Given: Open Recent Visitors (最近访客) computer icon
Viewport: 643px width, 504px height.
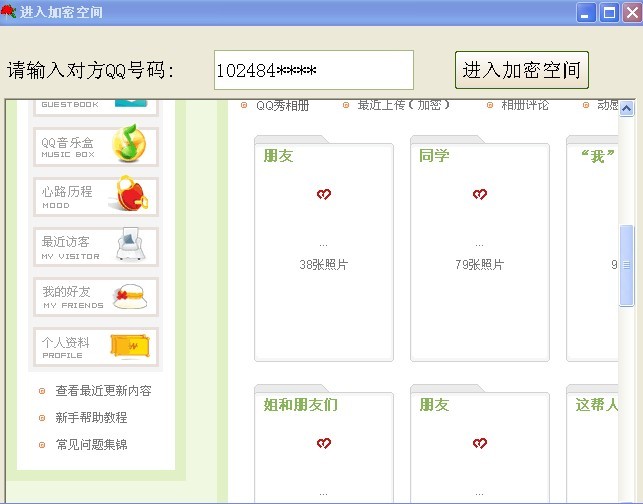Looking at the screenshot, I should 132,245.
